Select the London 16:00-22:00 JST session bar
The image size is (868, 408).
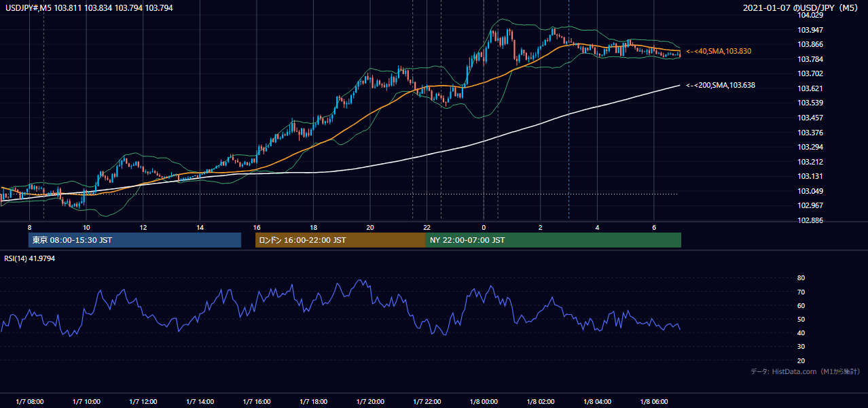340,240
